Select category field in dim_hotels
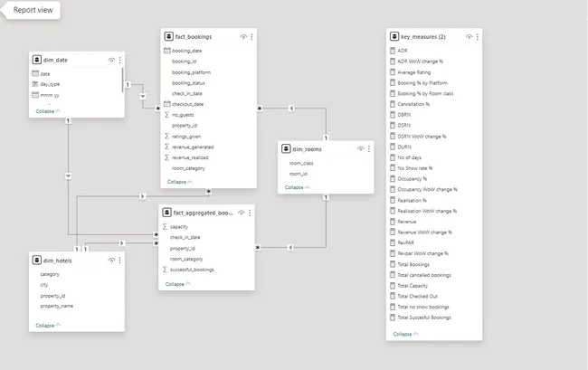This screenshot has width=588, height=370. click(50, 274)
